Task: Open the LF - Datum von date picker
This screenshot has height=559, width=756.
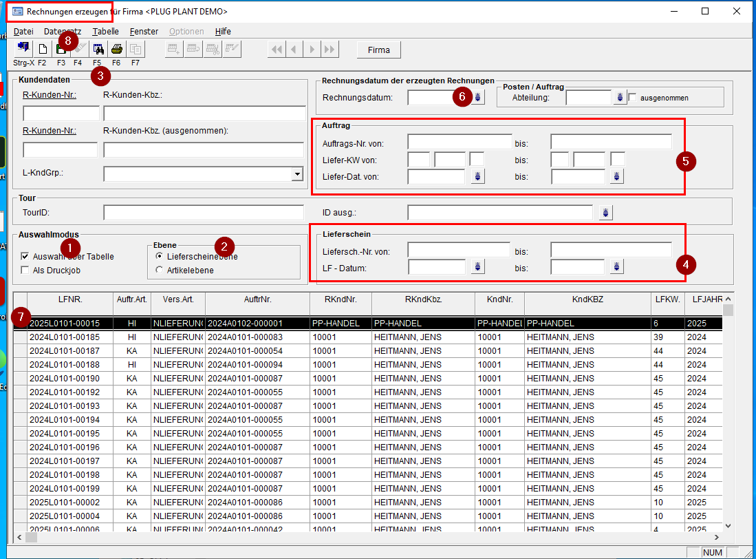Action: coord(478,266)
